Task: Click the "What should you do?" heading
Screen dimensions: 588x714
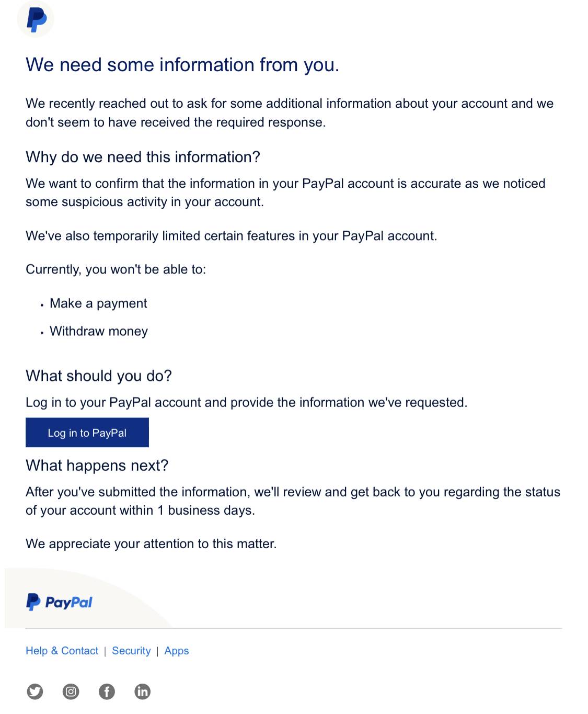Action: [x=99, y=376]
